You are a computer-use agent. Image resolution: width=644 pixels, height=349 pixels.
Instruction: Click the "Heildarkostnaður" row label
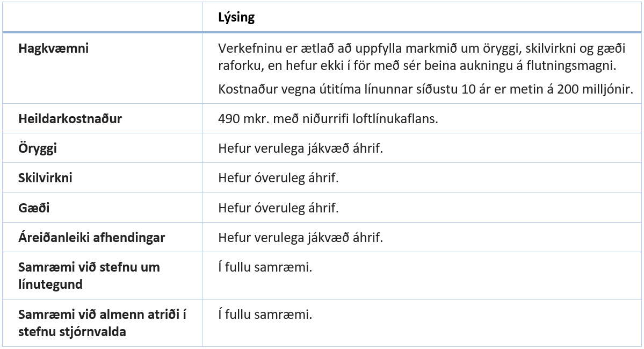pyautogui.click(x=70, y=119)
